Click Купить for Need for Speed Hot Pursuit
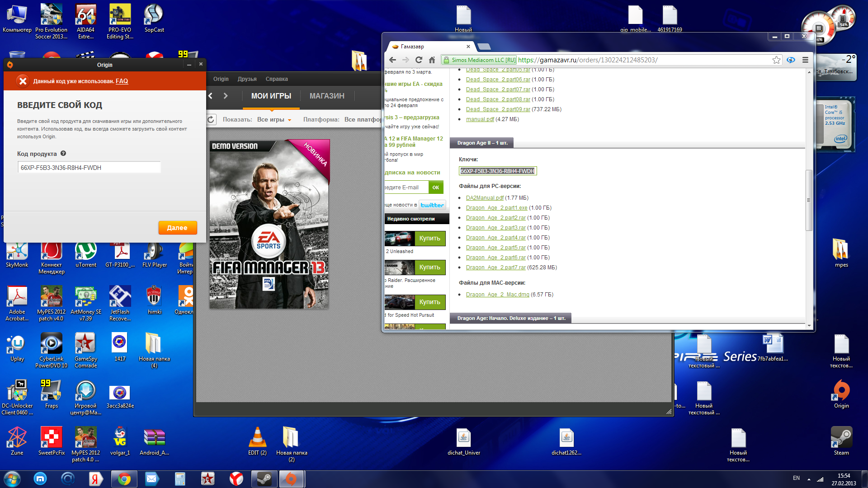 (x=429, y=302)
